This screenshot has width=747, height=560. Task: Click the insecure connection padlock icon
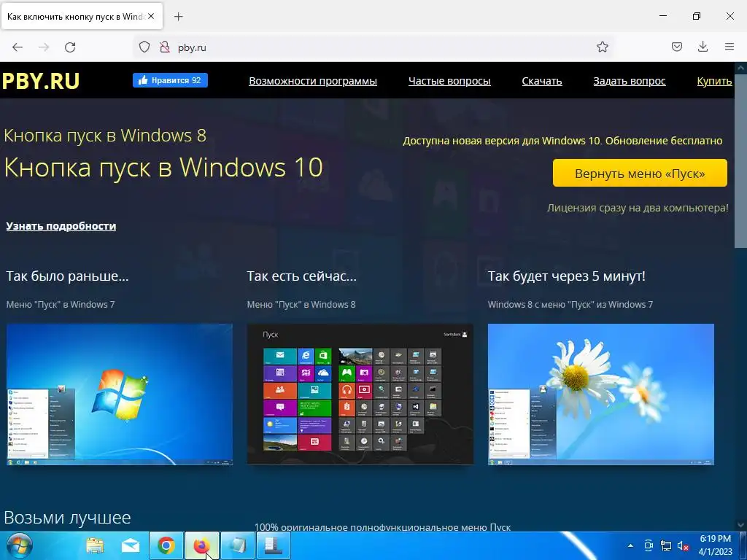tap(164, 47)
